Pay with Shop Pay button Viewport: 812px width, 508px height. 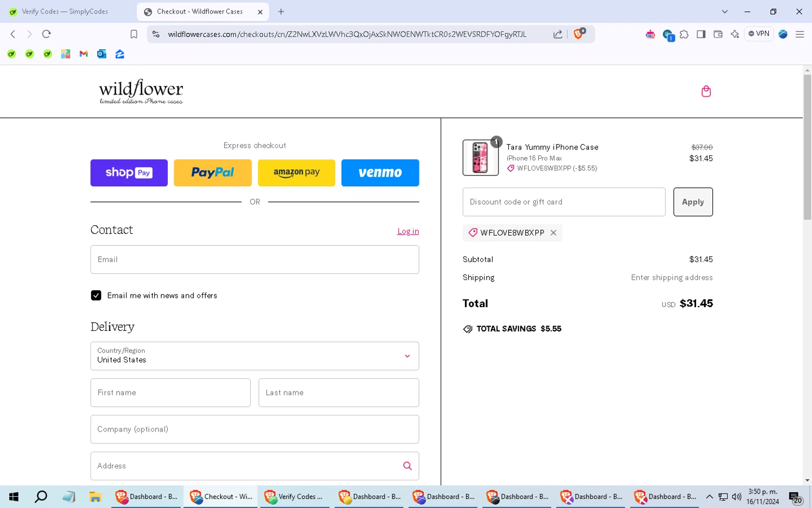coord(129,173)
